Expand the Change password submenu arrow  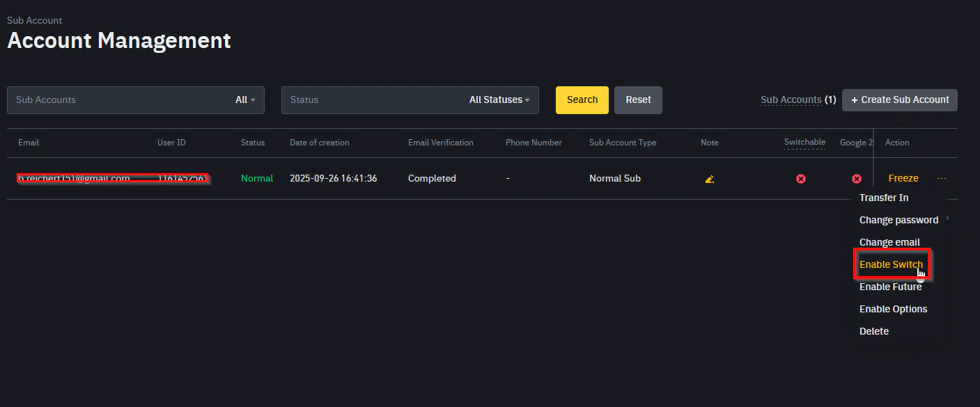point(947,220)
